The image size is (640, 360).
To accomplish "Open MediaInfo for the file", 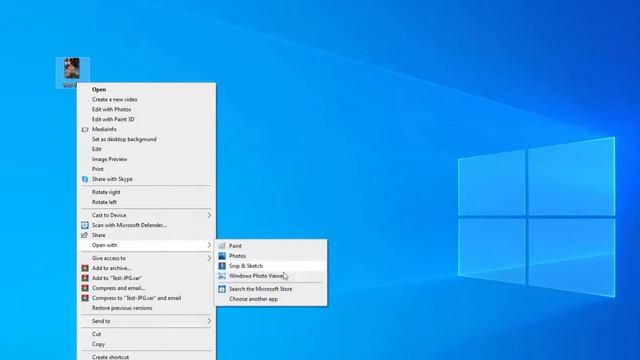I will click(x=146, y=129).
